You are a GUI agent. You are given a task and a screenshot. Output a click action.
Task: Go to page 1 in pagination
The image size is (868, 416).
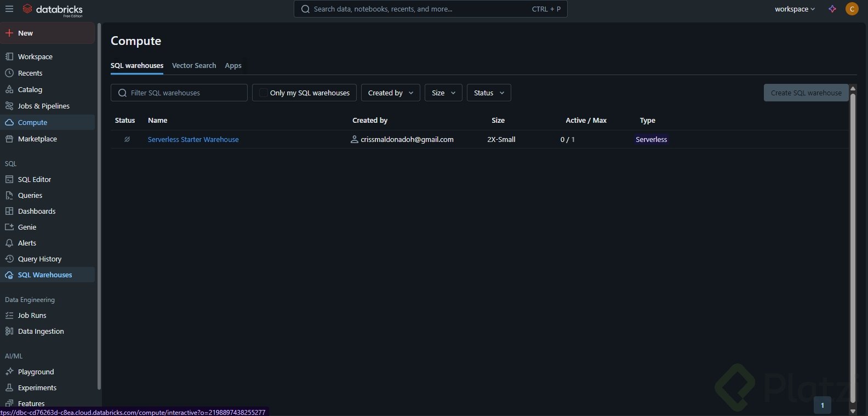coord(823,406)
